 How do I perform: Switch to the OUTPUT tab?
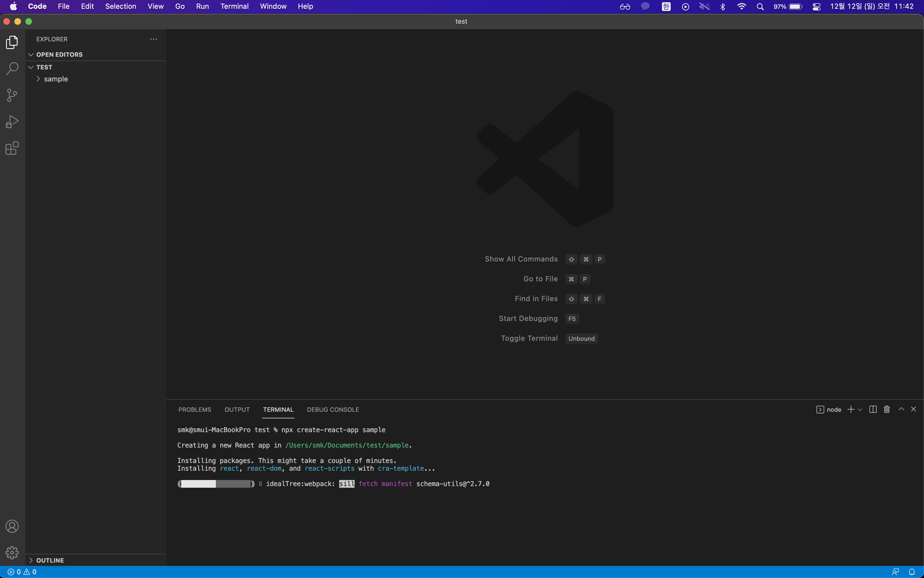[x=237, y=410]
